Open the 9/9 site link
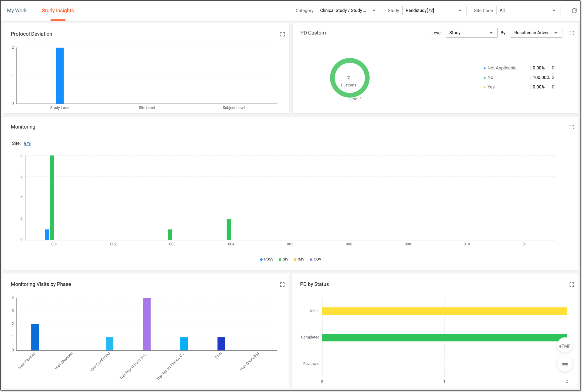This screenshot has width=582, height=392. click(27, 143)
